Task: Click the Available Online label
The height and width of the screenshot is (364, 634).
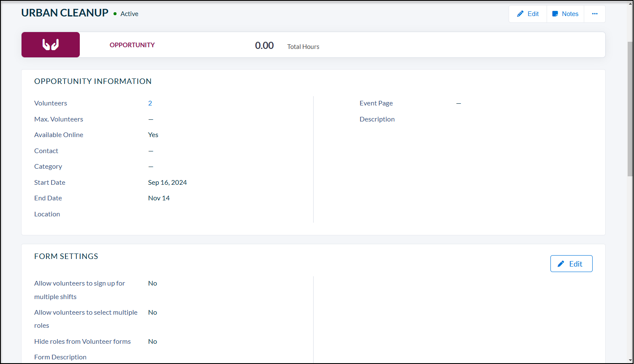Action: click(x=59, y=135)
